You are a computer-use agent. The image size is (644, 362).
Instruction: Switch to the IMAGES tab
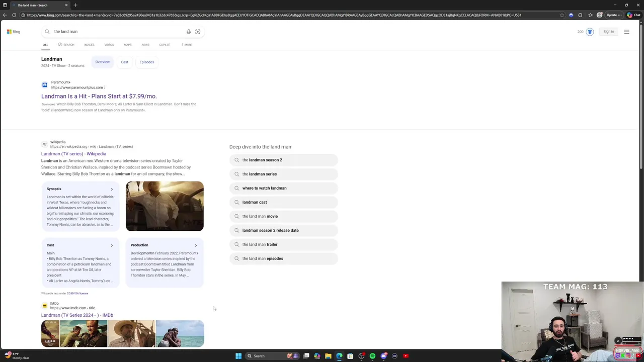89,45
